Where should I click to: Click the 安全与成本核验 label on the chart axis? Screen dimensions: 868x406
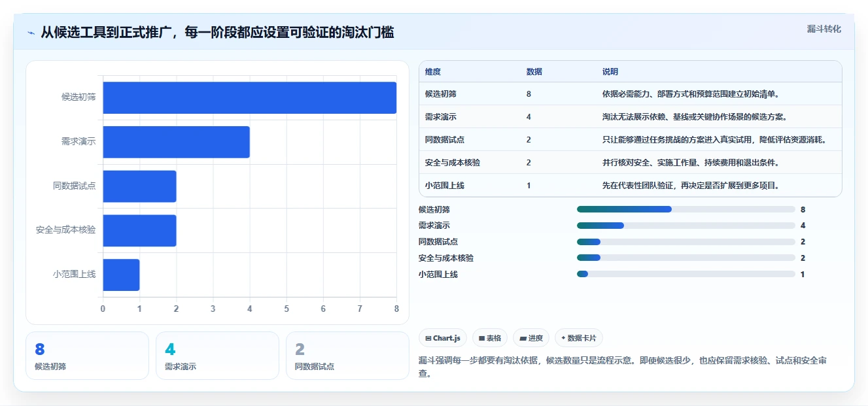tap(66, 230)
